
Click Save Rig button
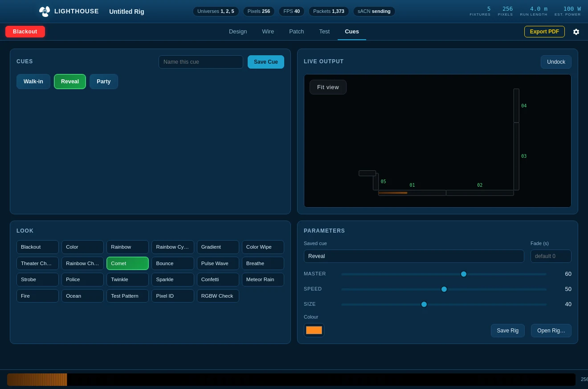[x=508, y=331]
